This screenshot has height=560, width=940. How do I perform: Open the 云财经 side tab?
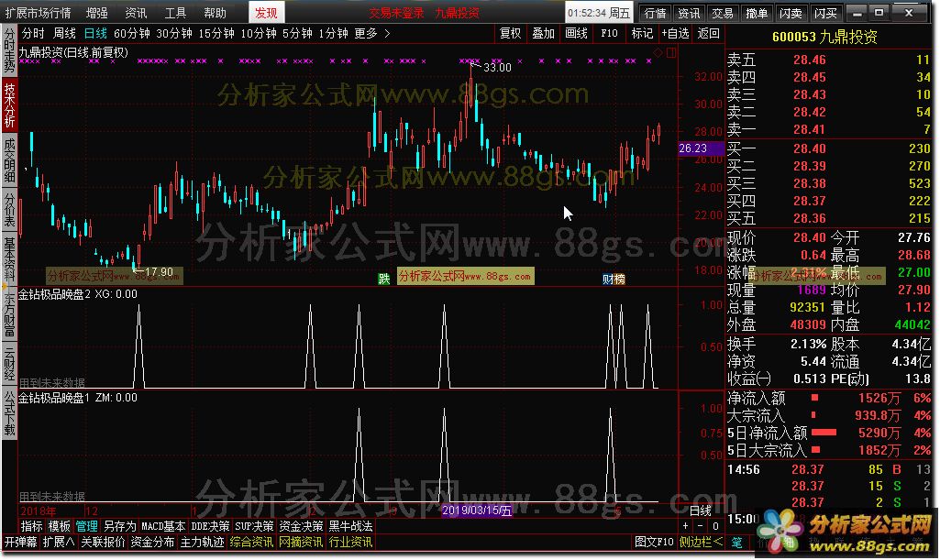click(9, 364)
